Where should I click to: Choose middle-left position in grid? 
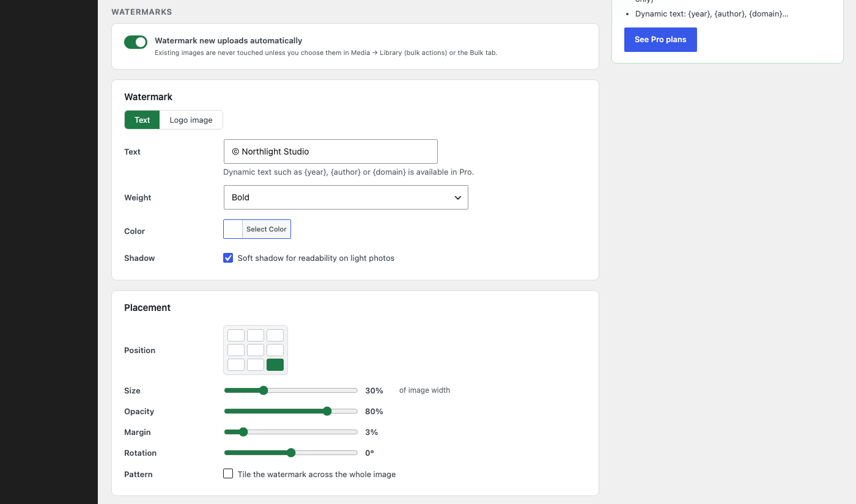click(x=236, y=350)
